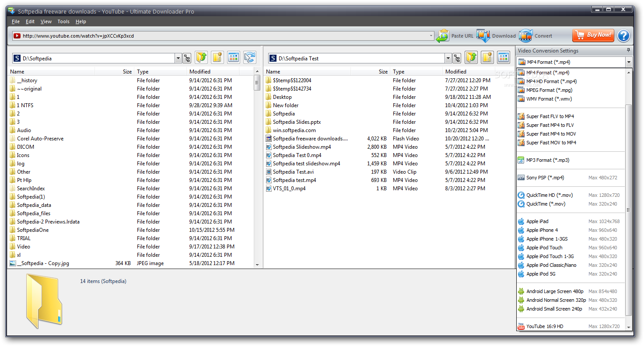Select the "DICOM" folder row
The image size is (644, 346).
pyautogui.click(x=131, y=147)
